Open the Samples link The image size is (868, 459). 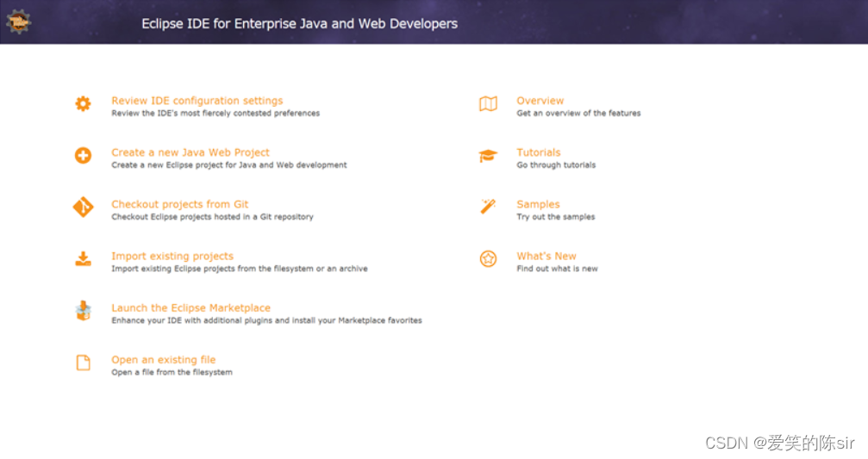538,205
